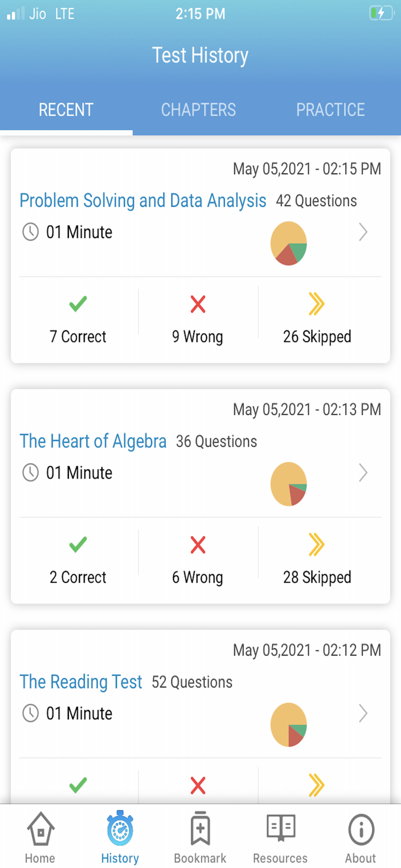Click the green checkmark near 7 Correct
The image size is (401, 868).
tap(77, 304)
